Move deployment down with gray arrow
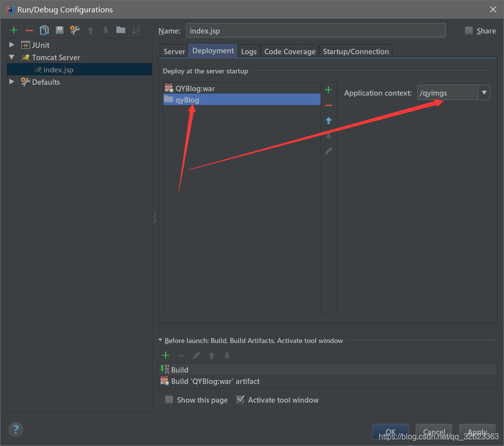The height and width of the screenshot is (446, 504). click(x=328, y=136)
